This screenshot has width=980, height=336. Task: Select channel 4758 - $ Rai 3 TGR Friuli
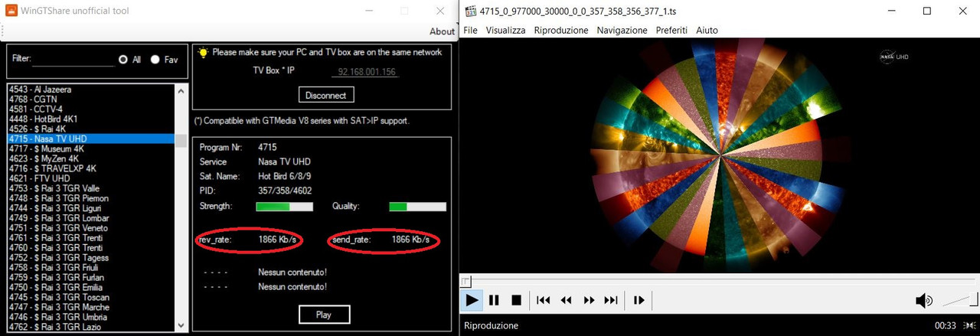pos(91,268)
